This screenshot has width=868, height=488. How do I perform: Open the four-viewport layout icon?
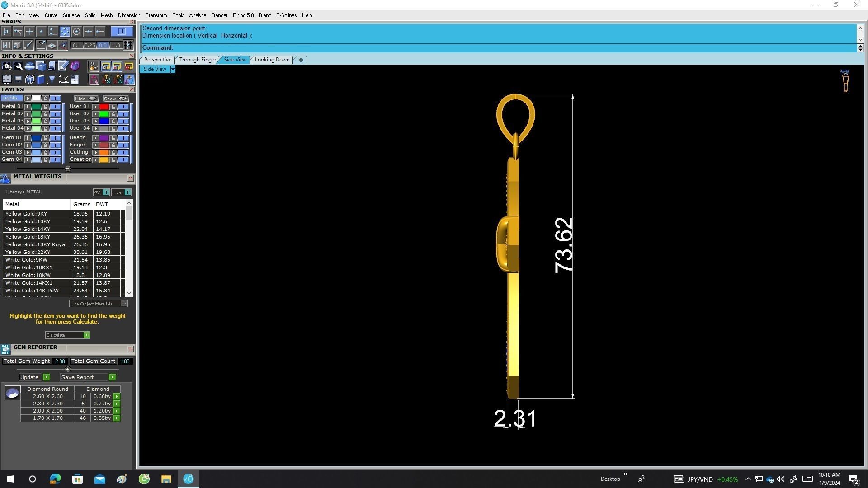click(x=7, y=80)
